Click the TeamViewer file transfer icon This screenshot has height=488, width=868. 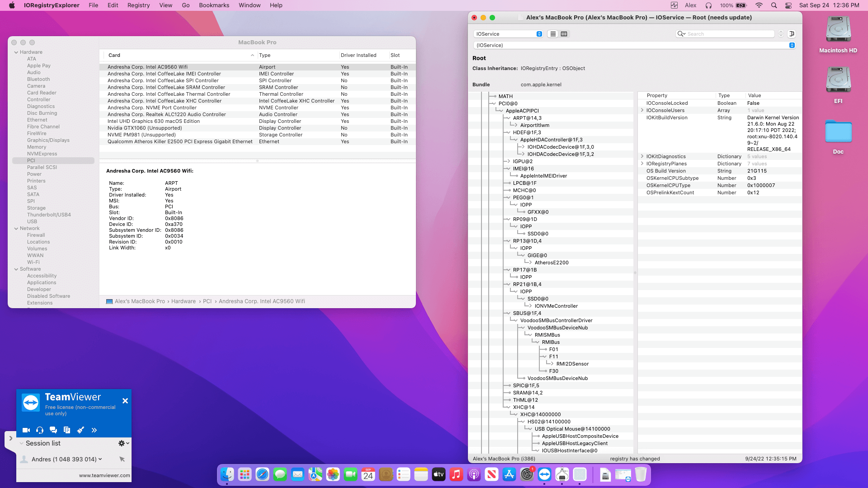pos(67,430)
